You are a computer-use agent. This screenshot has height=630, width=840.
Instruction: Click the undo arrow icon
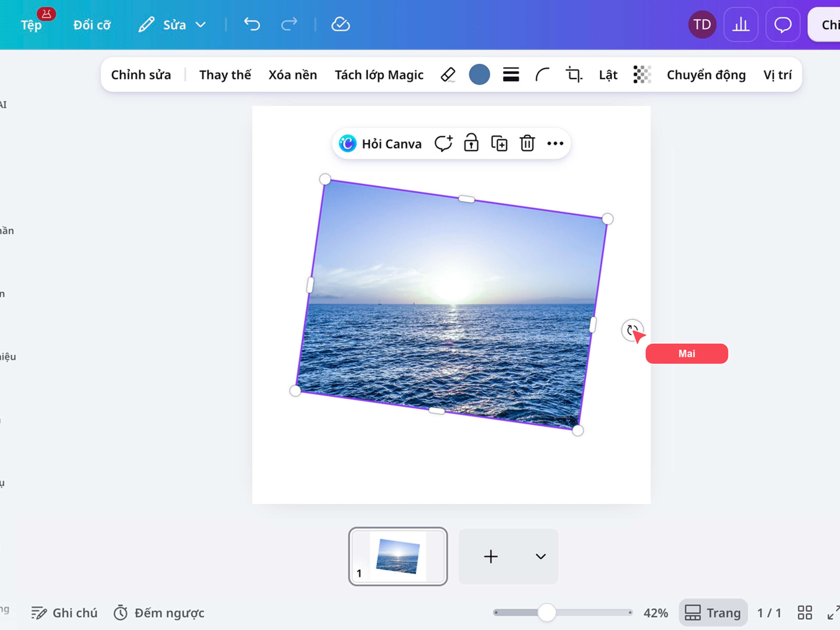[x=252, y=25]
